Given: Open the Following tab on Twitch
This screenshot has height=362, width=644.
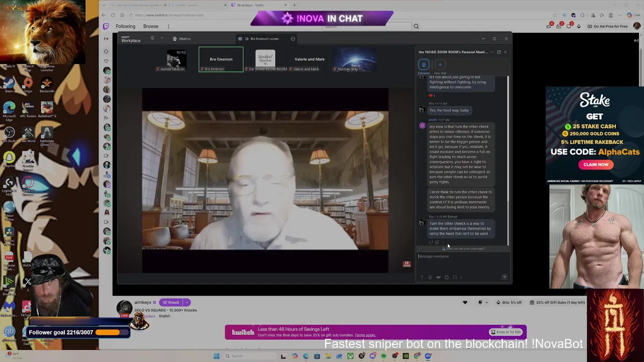Looking at the screenshot, I should coord(125,26).
